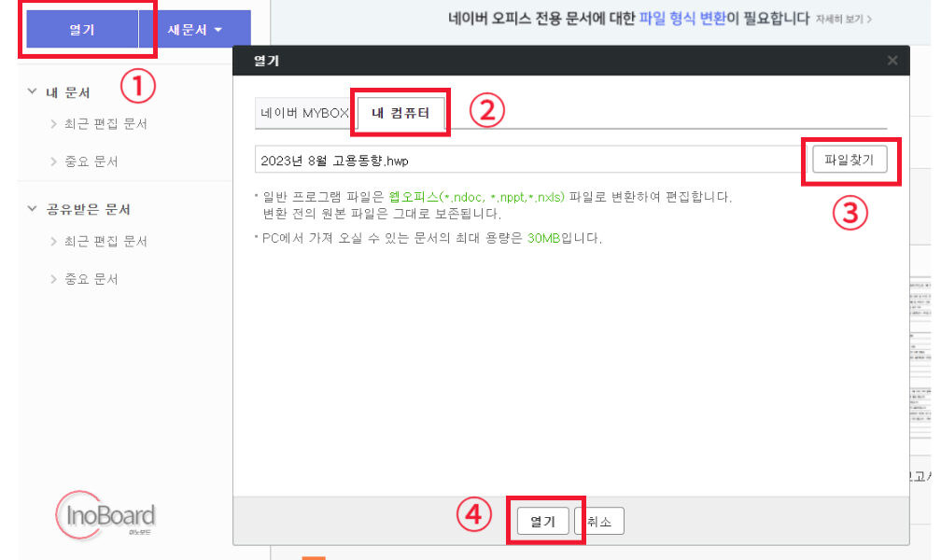Viewport: 941px width, 560px height.
Task: Open 중요 문서 under 공유받은 문서
Action: 91,279
